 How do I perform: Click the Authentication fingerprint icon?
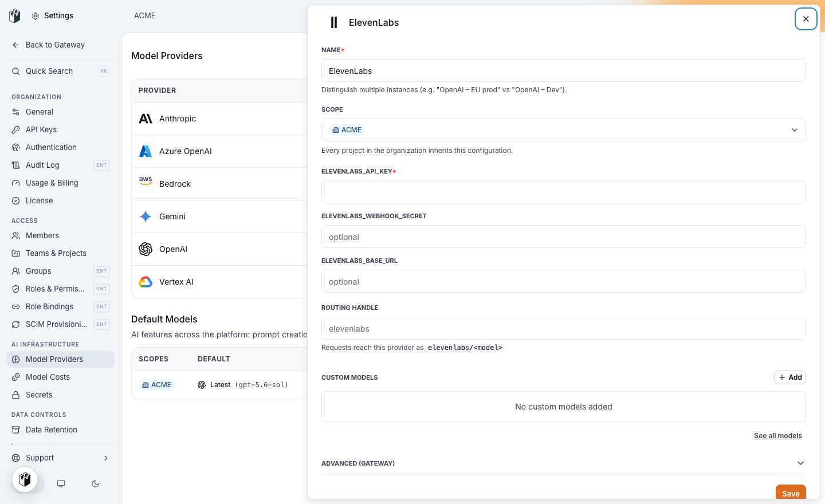pos(16,147)
